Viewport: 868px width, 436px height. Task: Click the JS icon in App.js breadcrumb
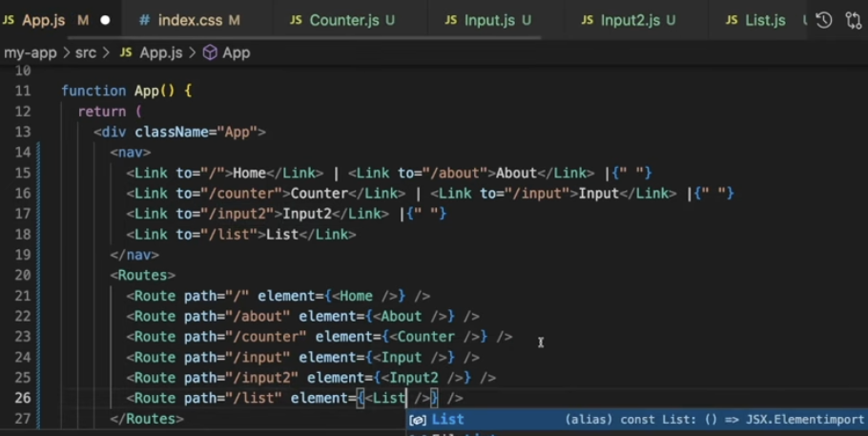point(126,52)
